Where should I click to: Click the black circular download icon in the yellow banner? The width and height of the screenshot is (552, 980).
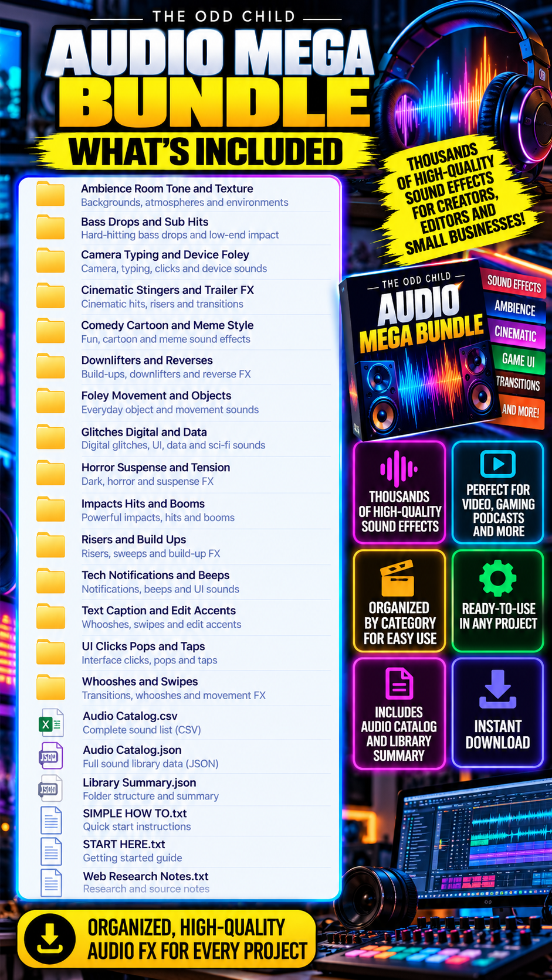(50, 938)
